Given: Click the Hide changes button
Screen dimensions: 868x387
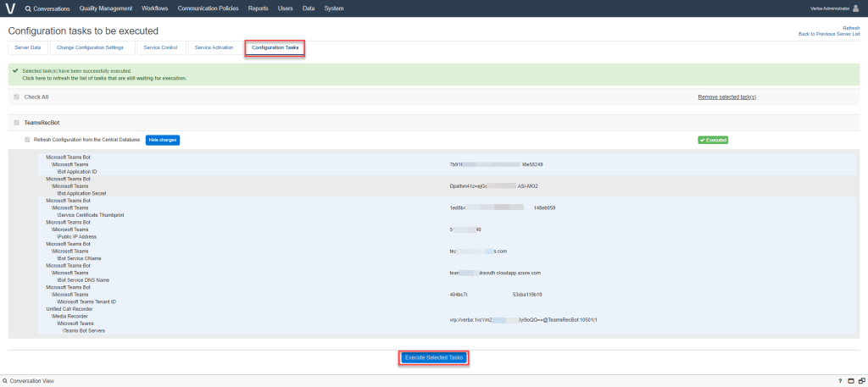Looking at the screenshot, I should pos(163,140).
